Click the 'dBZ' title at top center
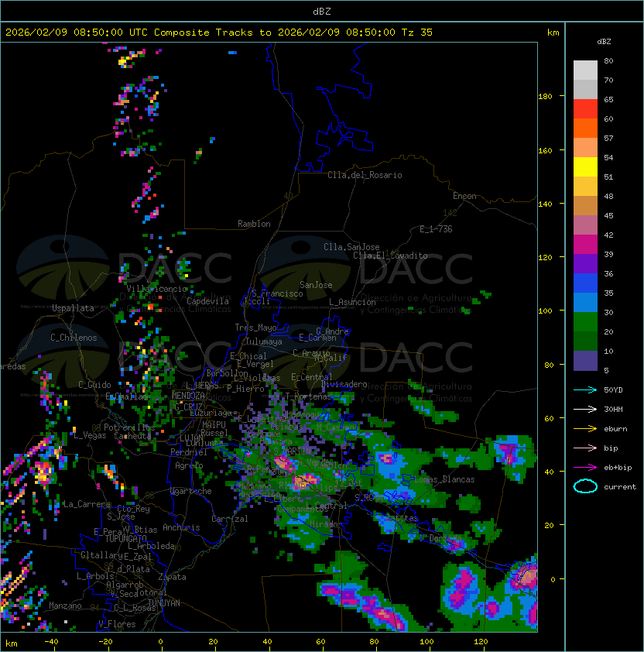644x652 pixels. [322, 11]
